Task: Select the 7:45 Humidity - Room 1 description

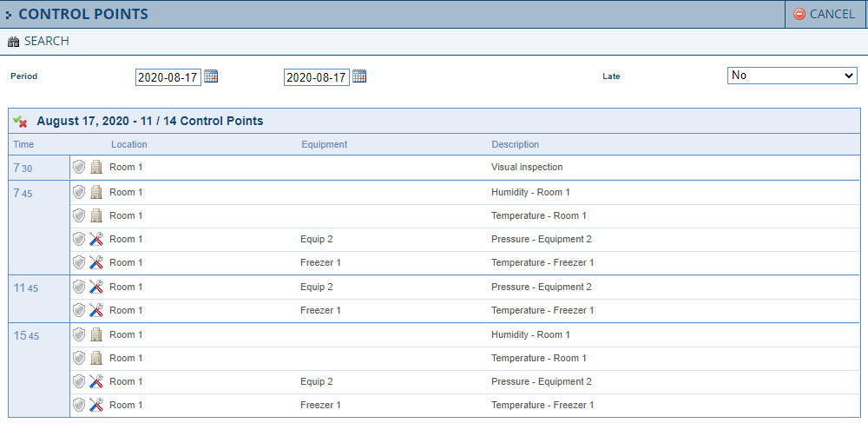Action: tap(530, 192)
